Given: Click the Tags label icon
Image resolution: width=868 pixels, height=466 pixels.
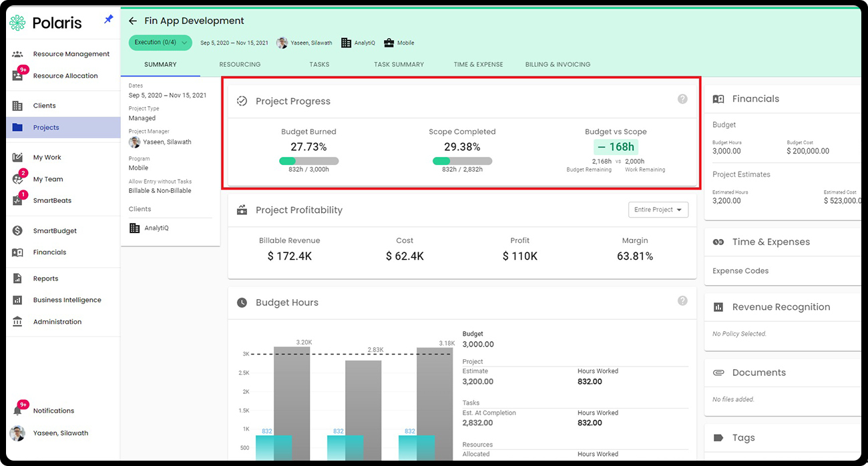Looking at the screenshot, I should click(718, 438).
